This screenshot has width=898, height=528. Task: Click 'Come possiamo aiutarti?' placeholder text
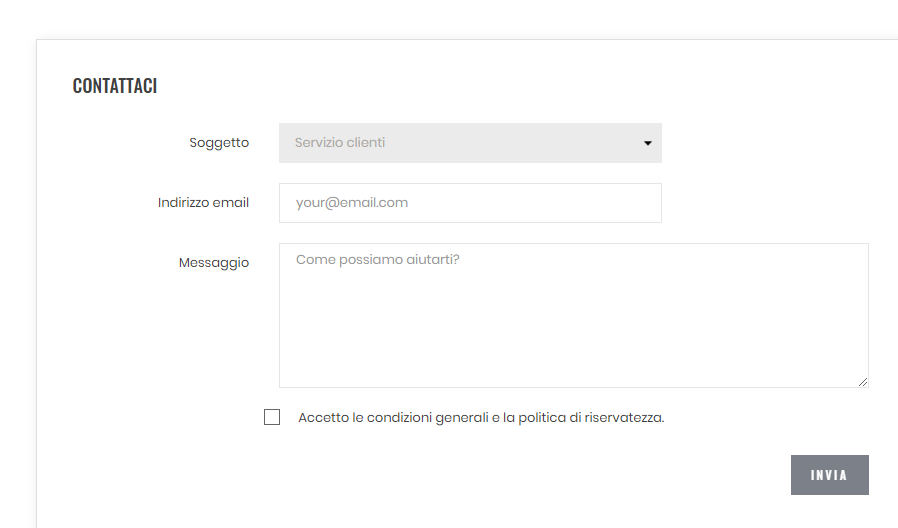[377, 260]
